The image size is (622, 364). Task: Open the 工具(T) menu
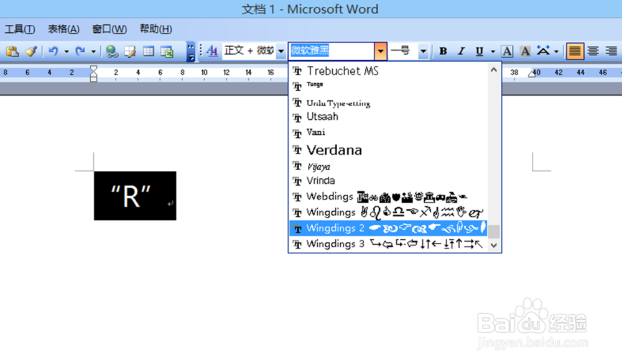tap(20, 29)
